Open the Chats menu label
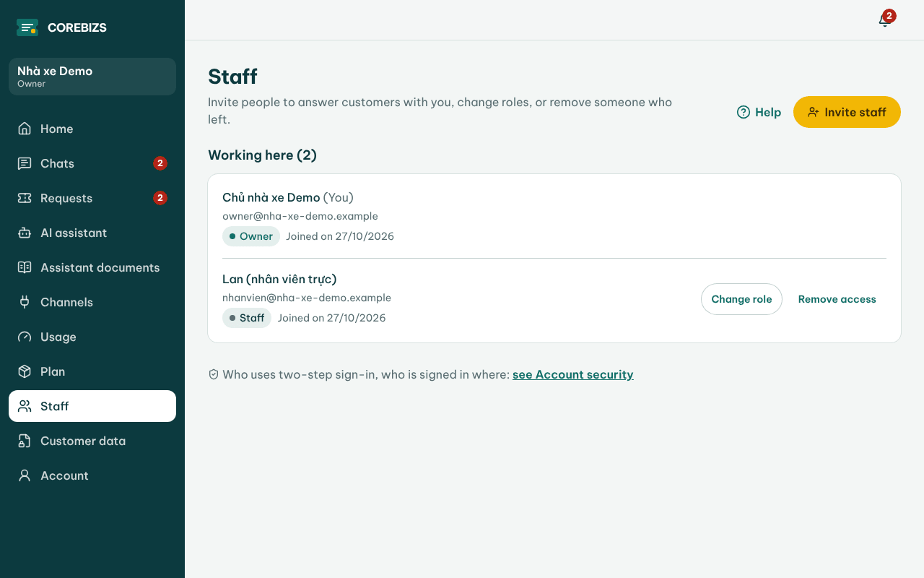 pyautogui.click(x=58, y=163)
